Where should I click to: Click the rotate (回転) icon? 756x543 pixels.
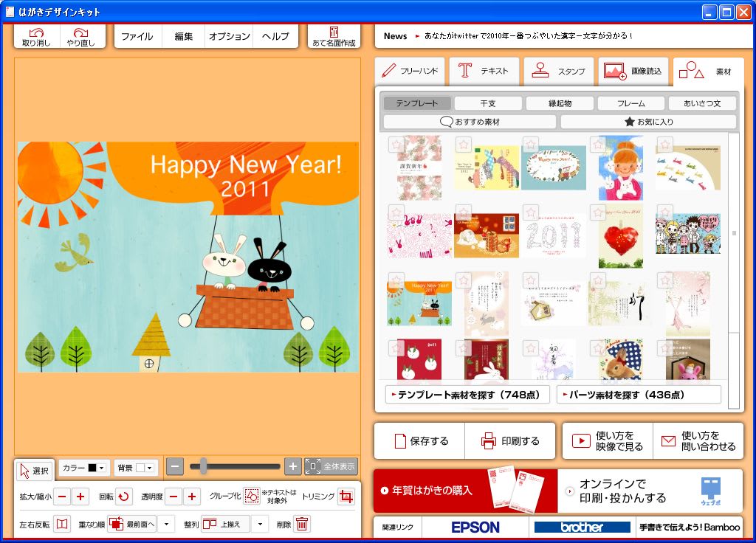click(x=124, y=497)
